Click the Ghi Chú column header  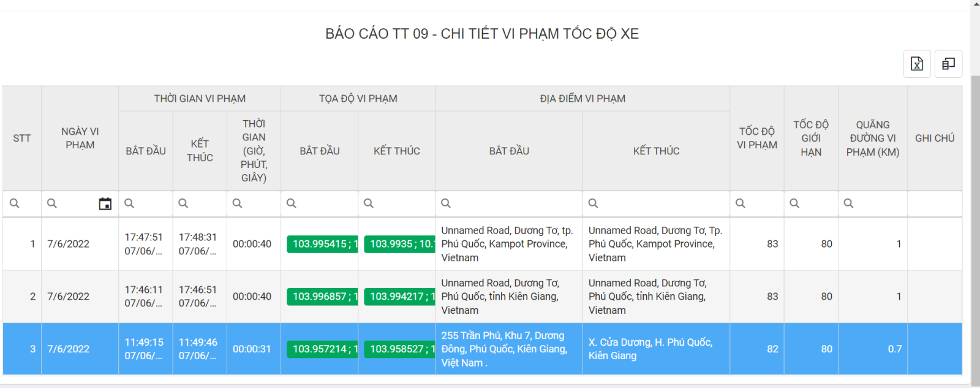934,139
